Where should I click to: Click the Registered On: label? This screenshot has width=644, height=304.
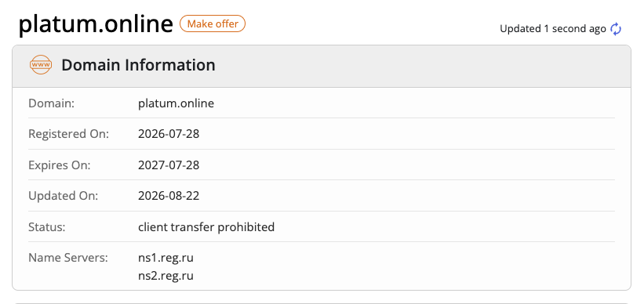pos(68,134)
